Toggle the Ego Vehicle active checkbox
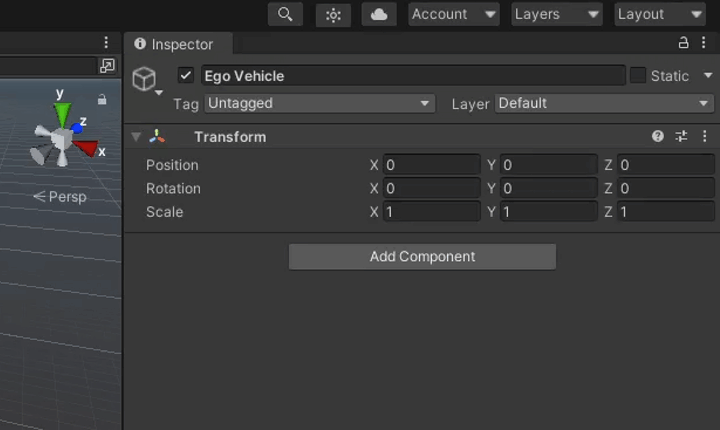 point(186,75)
